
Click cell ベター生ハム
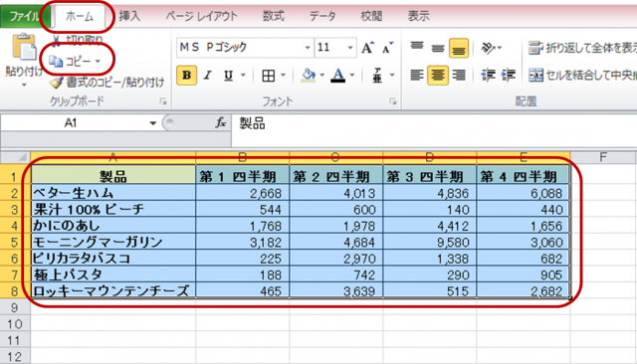point(113,193)
